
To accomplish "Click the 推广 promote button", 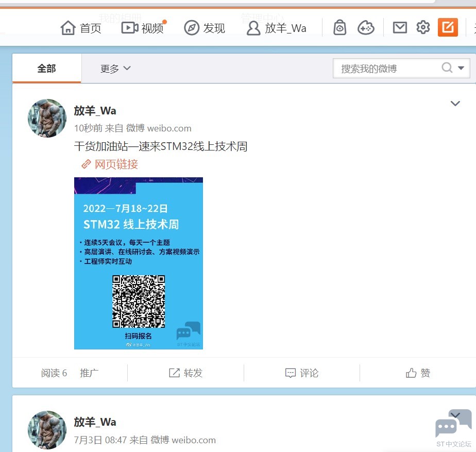I will tap(89, 373).
